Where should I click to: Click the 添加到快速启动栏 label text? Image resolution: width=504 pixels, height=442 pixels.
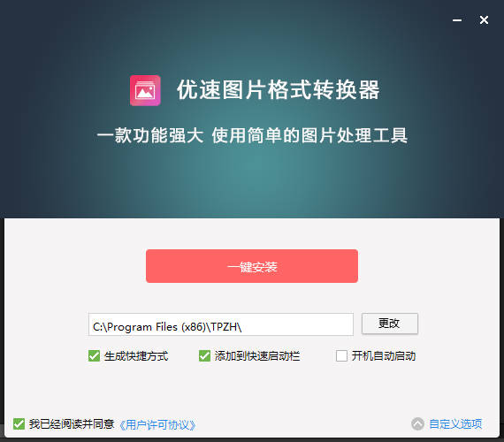pyautogui.click(x=256, y=356)
